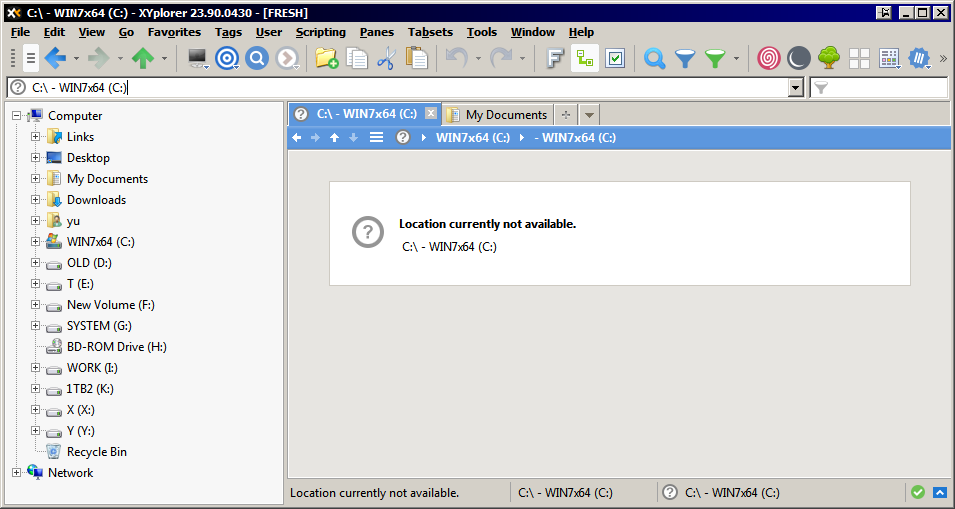Close the C:\ - WIN7x64 (C:) tab
This screenshot has width=955, height=509.
[x=431, y=113]
